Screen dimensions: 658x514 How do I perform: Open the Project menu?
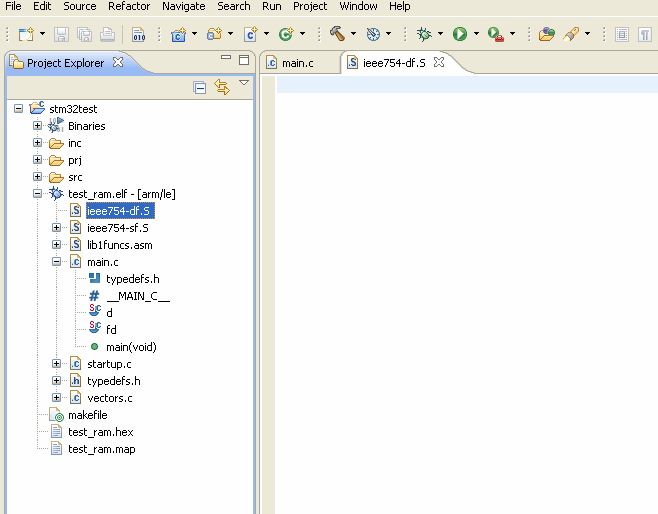click(x=310, y=6)
